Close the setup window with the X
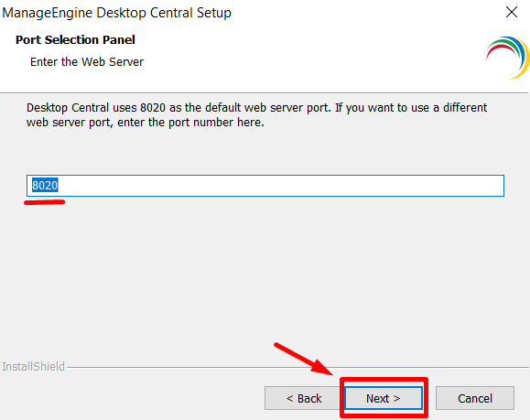The width and height of the screenshot is (530, 420). 512,12
